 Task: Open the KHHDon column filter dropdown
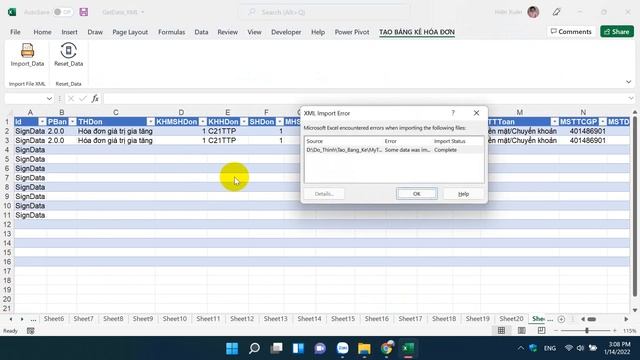click(x=244, y=122)
